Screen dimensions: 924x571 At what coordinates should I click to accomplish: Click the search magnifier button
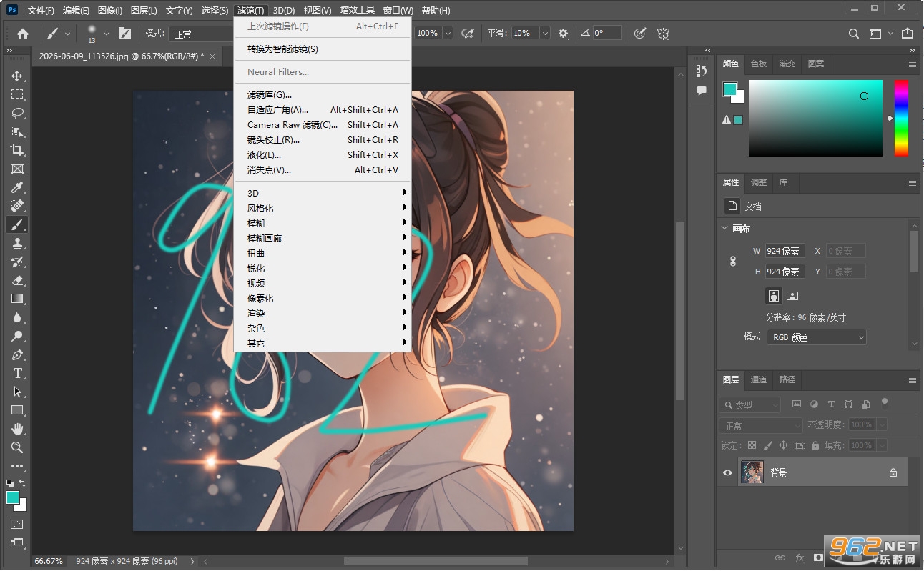[x=853, y=33]
